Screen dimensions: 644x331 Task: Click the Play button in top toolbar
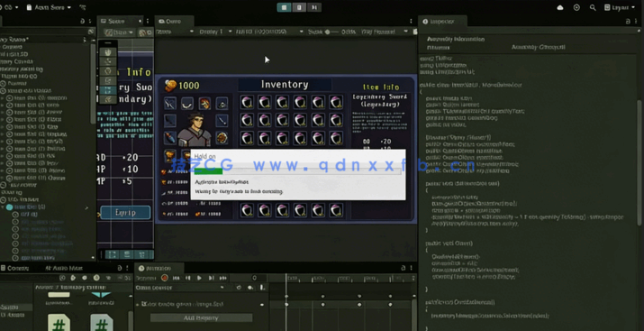tap(285, 7)
